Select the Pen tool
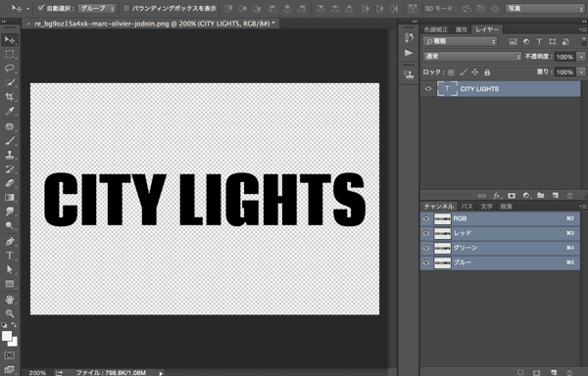This screenshot has width=588, height=376. 10,242
